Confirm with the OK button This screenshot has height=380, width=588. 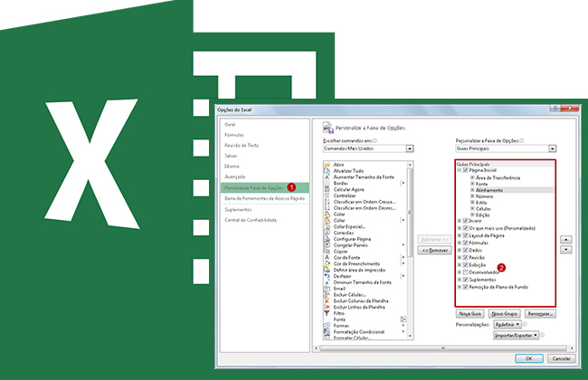[x=529, y=358]
